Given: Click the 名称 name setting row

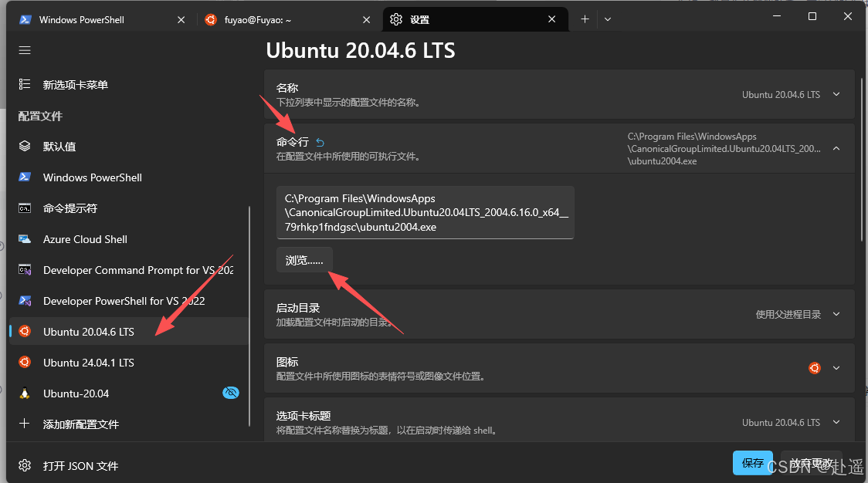Looking at the screenshot, I should [559, 94].
